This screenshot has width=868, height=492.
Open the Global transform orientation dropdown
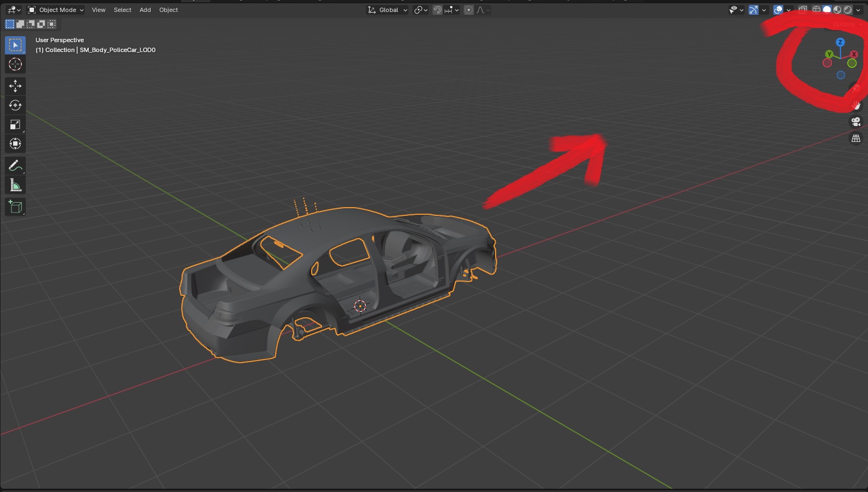point(388,10)
